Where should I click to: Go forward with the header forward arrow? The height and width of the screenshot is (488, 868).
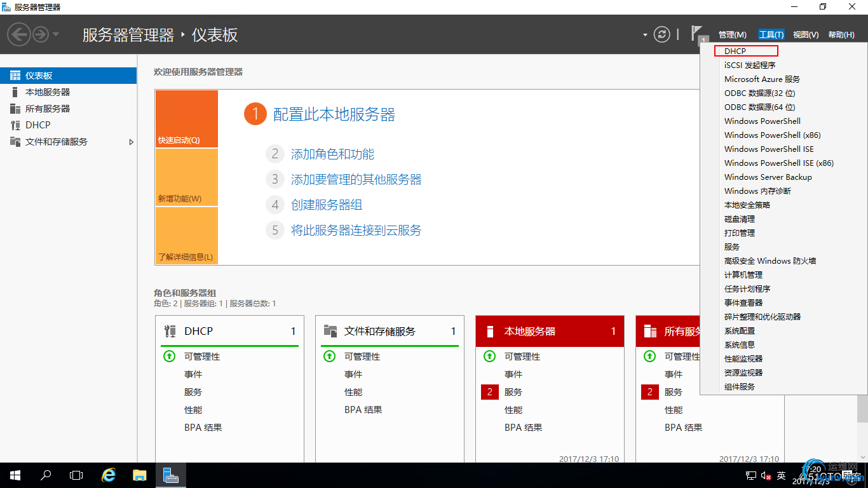(x=41, y=34)
